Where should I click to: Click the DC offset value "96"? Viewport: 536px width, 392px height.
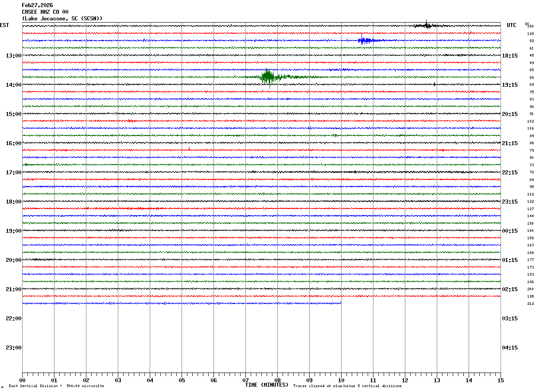[x=532, y=107]
